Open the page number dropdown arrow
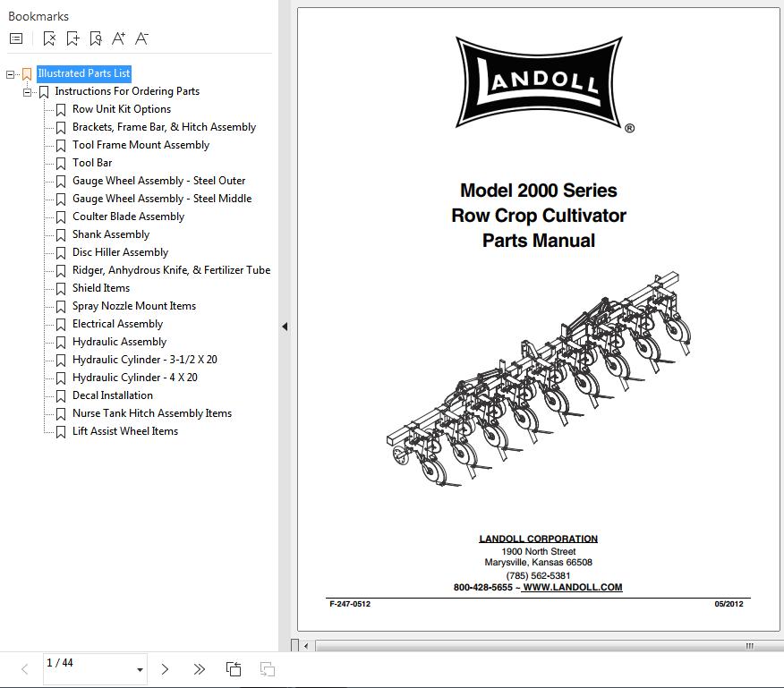This screenshot has height=688, width=784. [140, 669]
